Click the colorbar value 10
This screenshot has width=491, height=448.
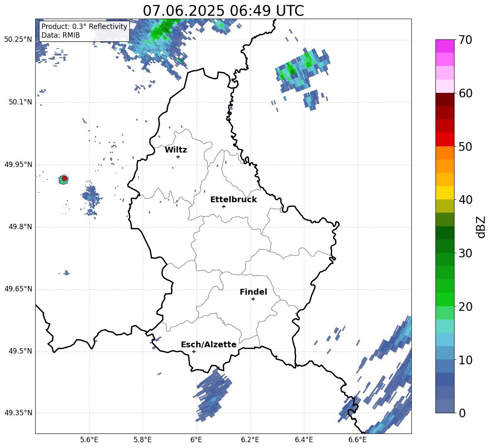click(465, 360)
